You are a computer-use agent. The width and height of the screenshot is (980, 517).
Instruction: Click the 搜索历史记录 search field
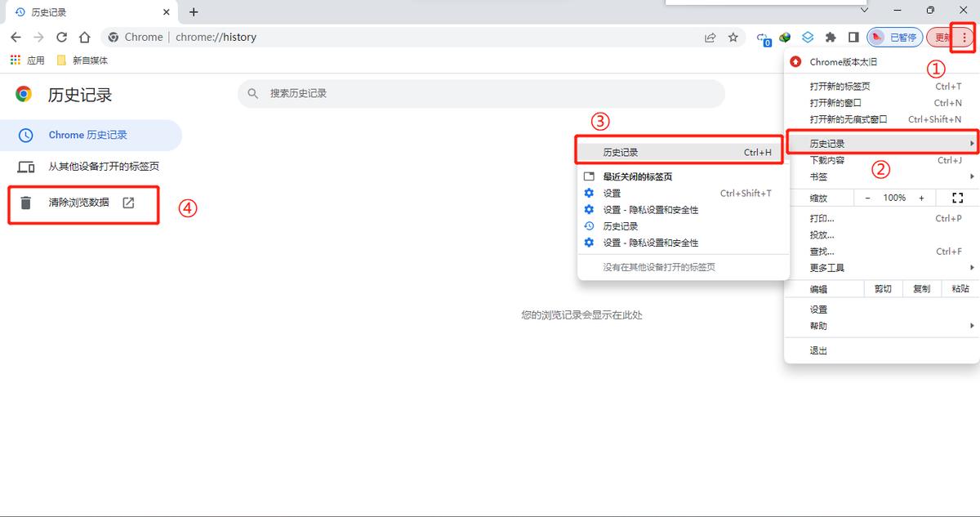(482, 93)
